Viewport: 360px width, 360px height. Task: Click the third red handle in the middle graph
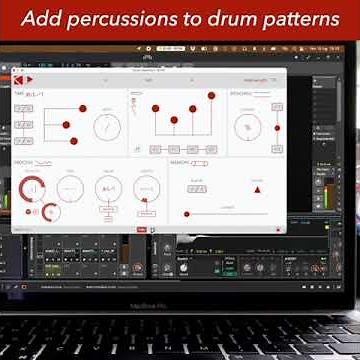193,109
